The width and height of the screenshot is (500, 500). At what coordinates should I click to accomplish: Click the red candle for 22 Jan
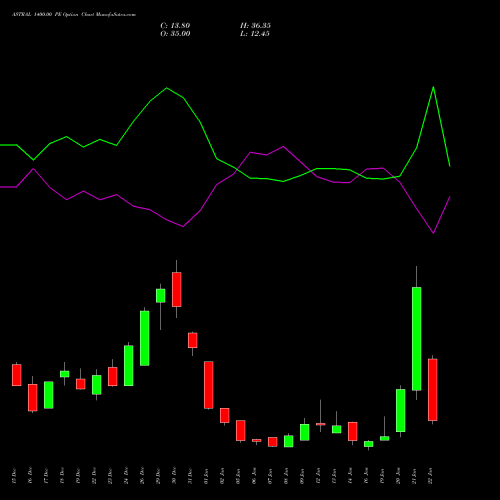(x=433, y=390)
